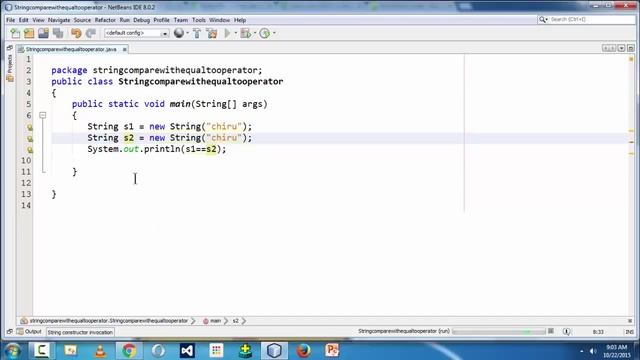
Task: Click the Undo toolbar icon
Action: tap(76, 33)
